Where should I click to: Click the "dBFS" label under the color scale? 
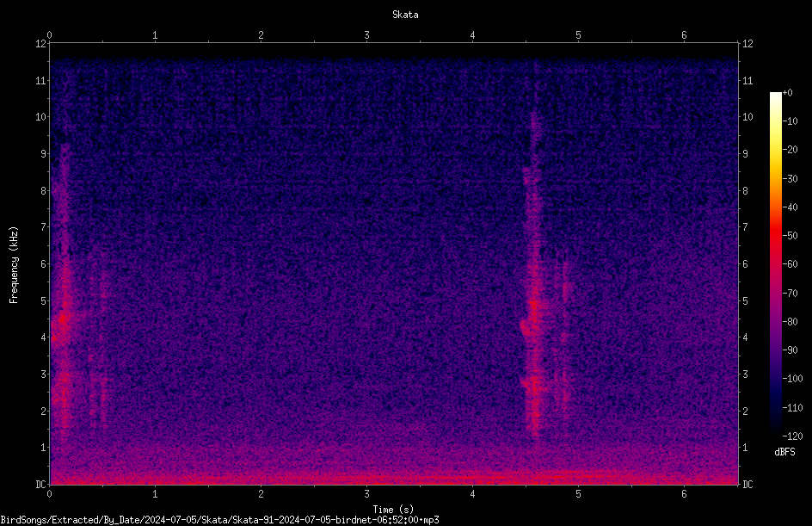784,452
